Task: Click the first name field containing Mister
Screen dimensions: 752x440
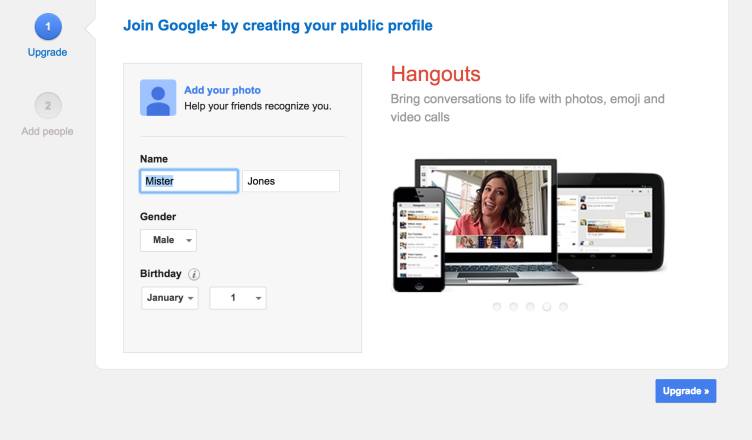Action: (x=188, y=181)
